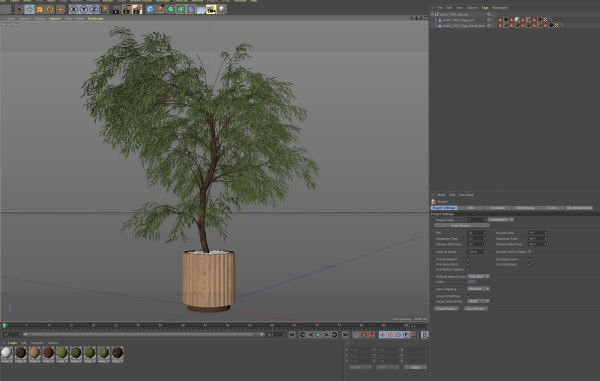The height and width of the screenshot is (381, 600).
Task: Select the Live Selection tool
Action: pos(19,9)
